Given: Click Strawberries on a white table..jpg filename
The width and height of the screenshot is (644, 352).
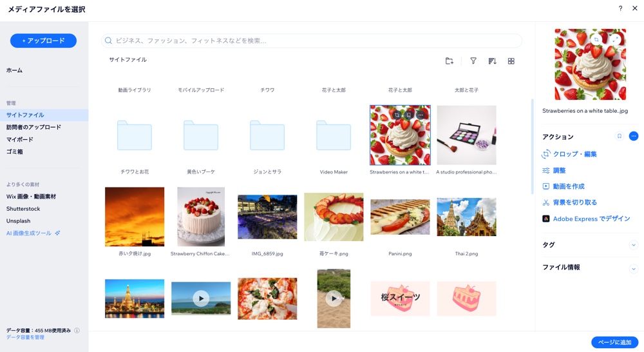Looking at the screenshot, I should pyautogui.click(x=585, y=111).
